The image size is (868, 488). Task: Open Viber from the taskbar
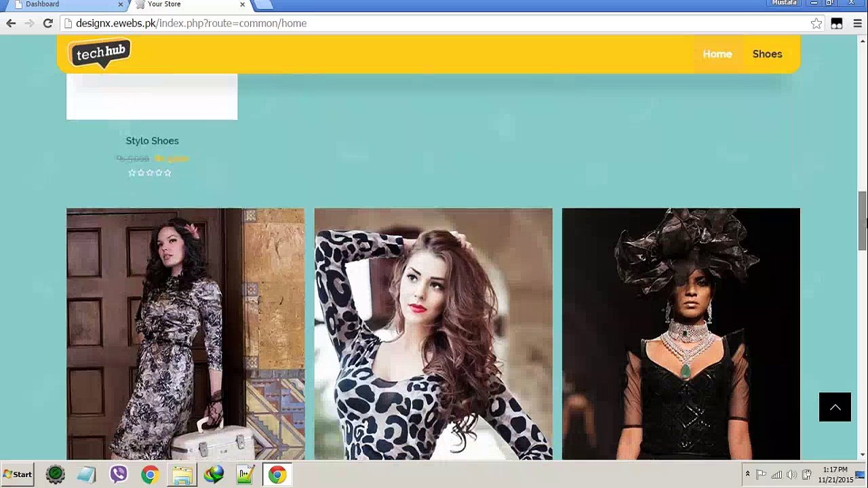119,474
